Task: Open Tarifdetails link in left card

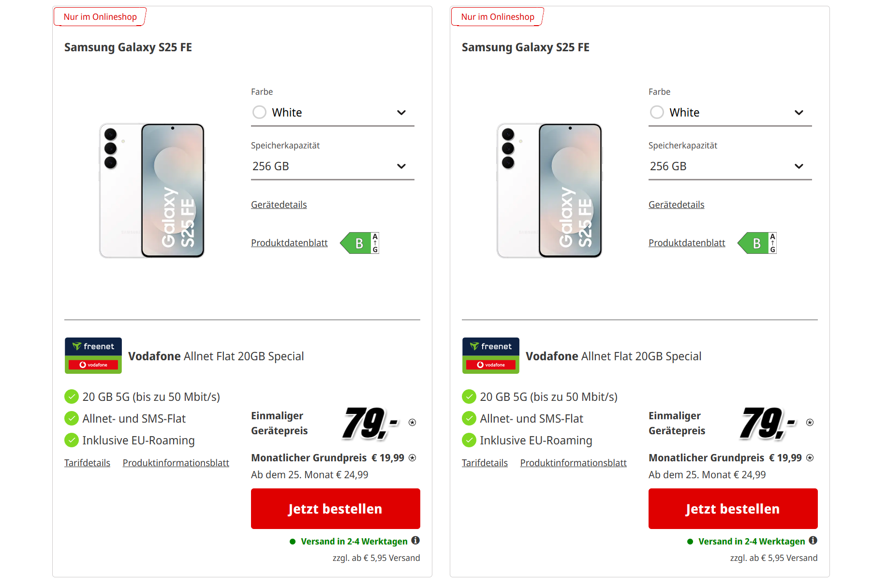Action: tap(88, 463)
